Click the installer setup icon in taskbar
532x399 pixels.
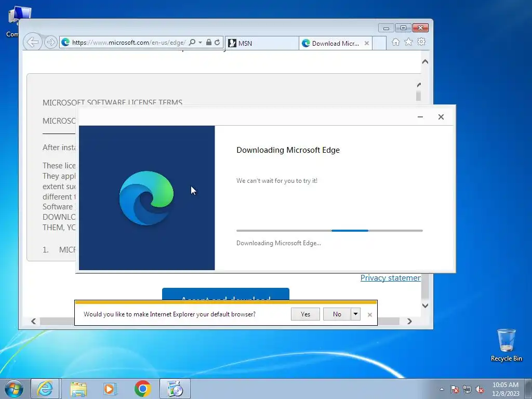tap(175, 389)
